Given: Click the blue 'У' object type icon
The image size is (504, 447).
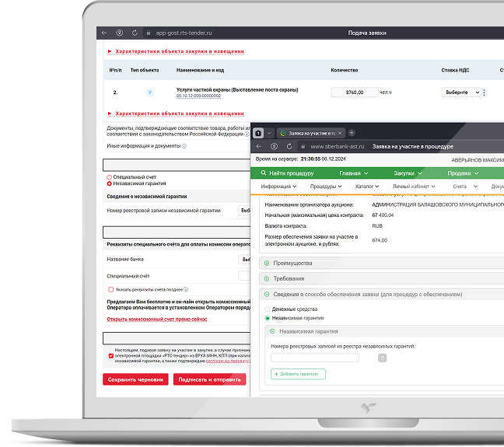Looking at the screenshot, I should click(x=150, y=93).
